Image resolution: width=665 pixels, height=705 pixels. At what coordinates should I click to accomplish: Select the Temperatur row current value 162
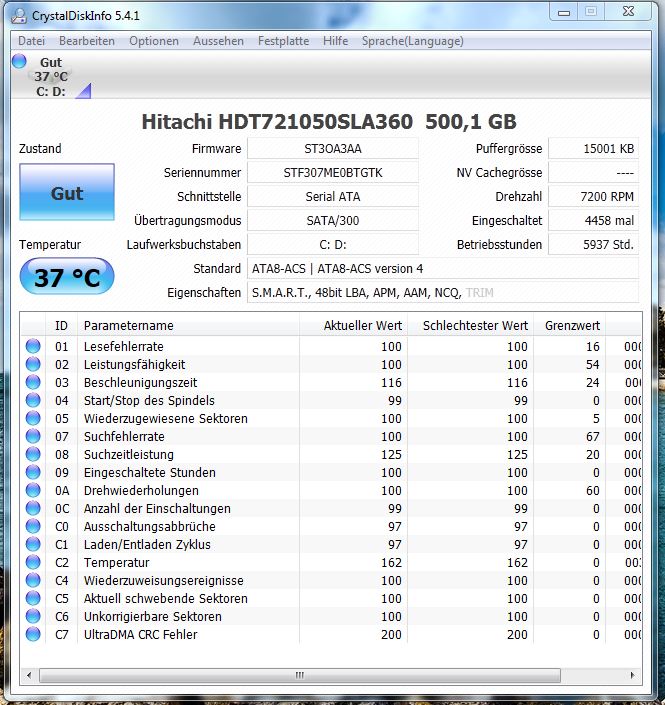[391, 562]
